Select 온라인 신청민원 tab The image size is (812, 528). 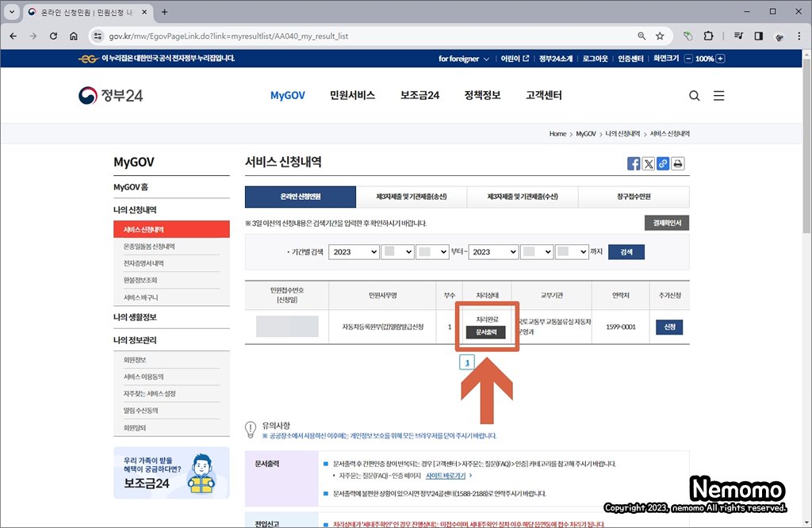click(301, 197)
